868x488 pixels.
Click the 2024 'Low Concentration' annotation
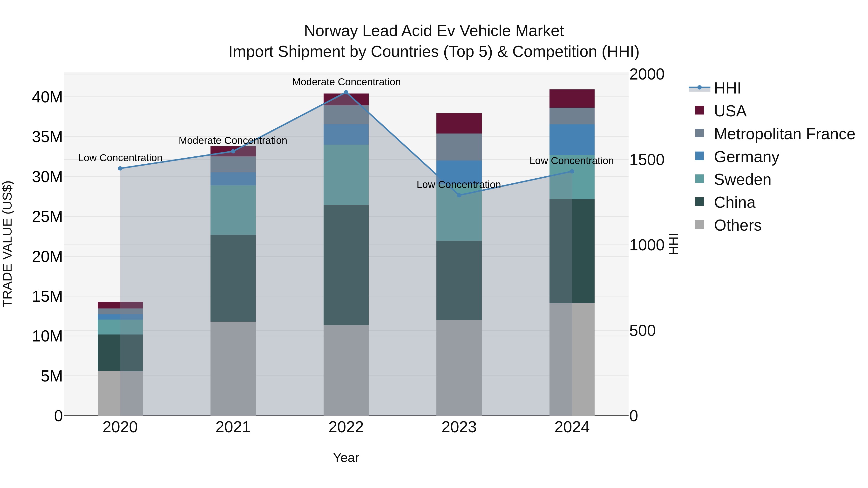571,161
